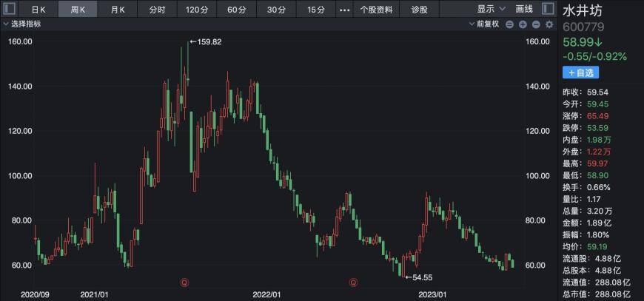Click the equal-sign reset zoom icon

pos(509,24)
